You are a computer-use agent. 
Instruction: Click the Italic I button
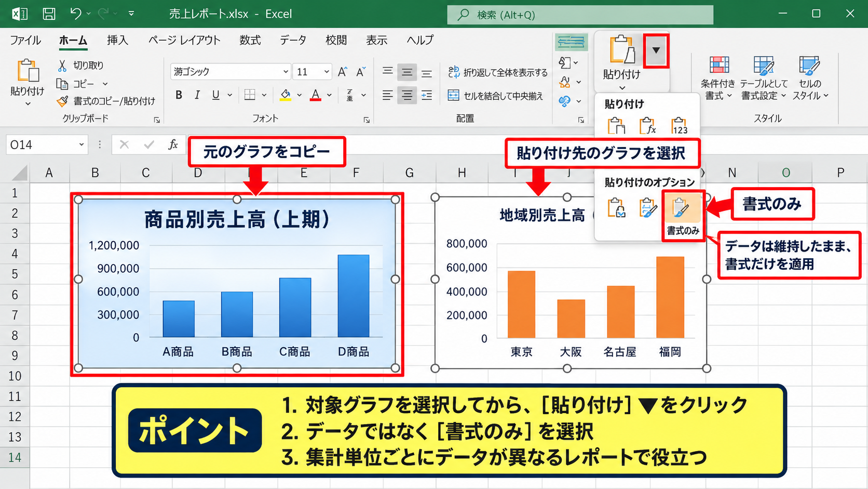(x=197, y=95)
